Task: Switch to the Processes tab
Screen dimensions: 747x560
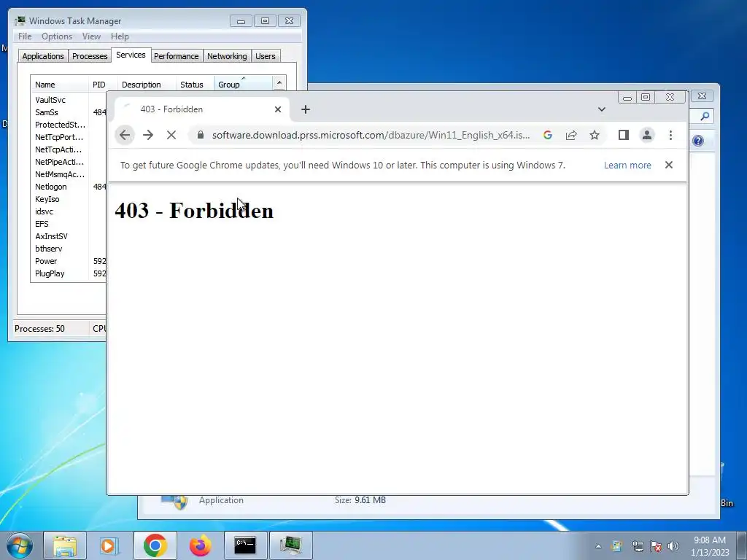Action: pyautogui.click(x=90, y=56)
